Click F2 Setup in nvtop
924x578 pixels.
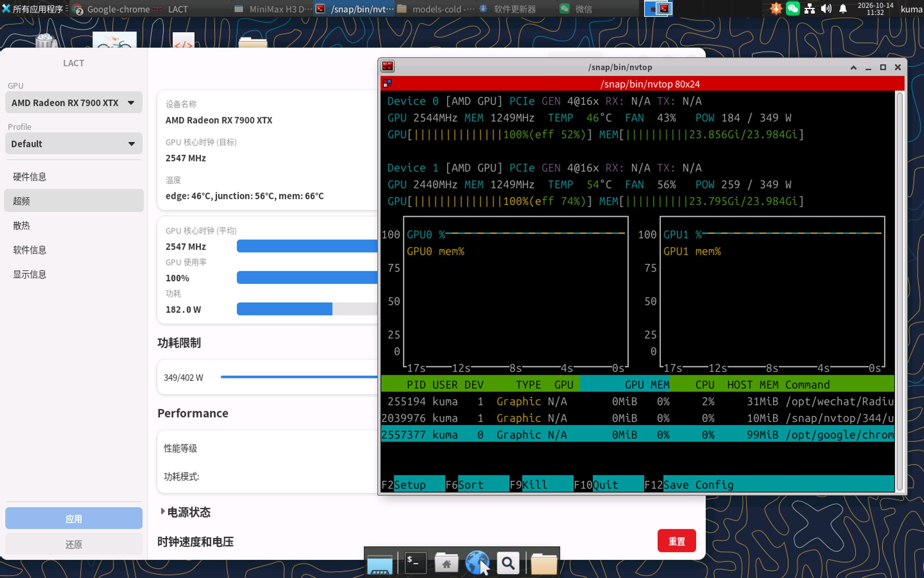[x=413, y=484]
